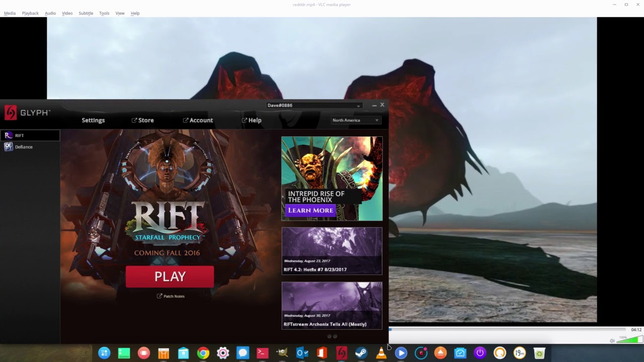Launch GIMP from the dock
Image resolution: width=644 pixels, height=362 pixels.
pyautogui.click(x=282, y=353)
